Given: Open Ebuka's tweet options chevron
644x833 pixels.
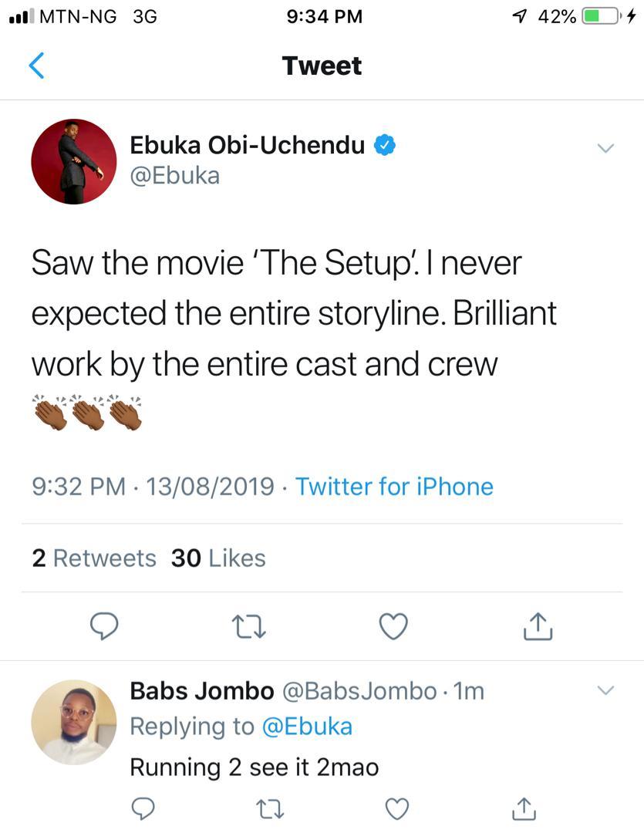Looking at the screenshot, I should coord(606,148).
